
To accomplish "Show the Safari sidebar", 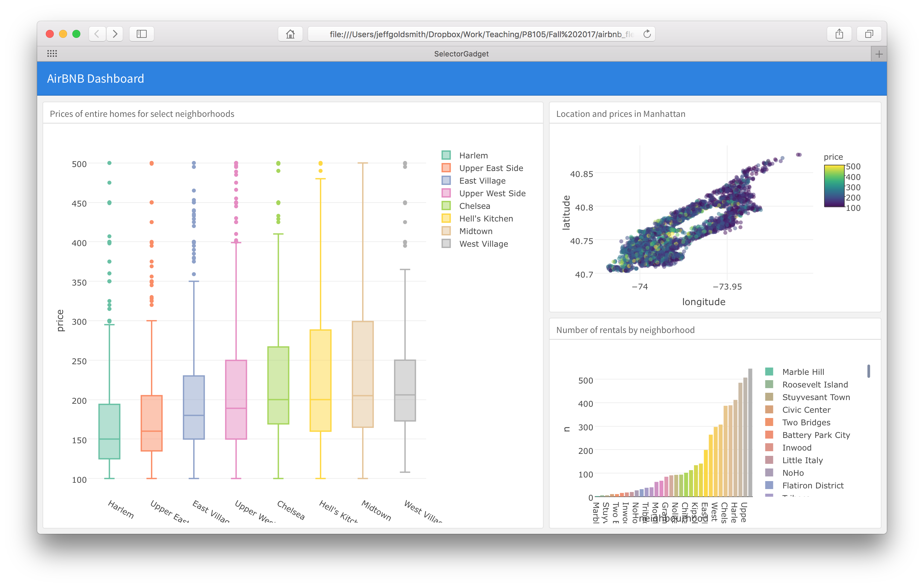I will 142,34.
